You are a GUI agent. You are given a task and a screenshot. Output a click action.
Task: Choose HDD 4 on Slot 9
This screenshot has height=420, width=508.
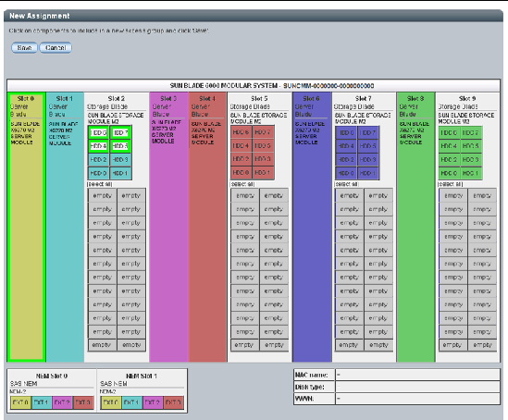tap(450, 146)
